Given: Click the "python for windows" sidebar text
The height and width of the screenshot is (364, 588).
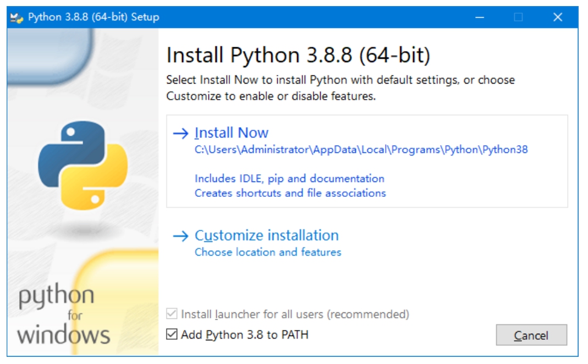Looking at the screenshot, I should [63, 316].
